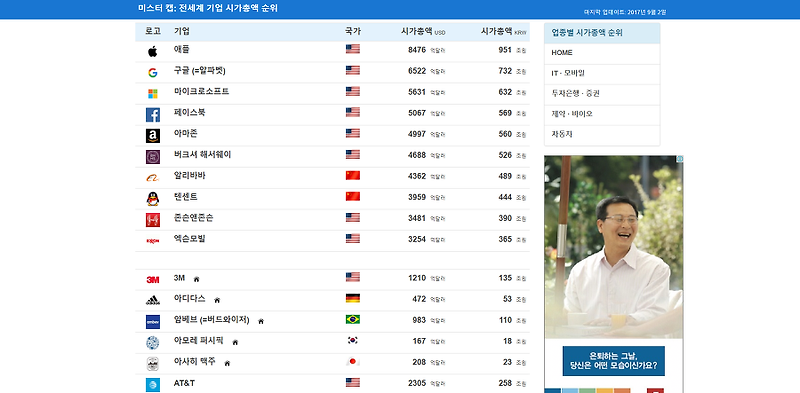Open the 제약 · 바이오 category
The image size is (800, 393).
(x=602, y=114)
